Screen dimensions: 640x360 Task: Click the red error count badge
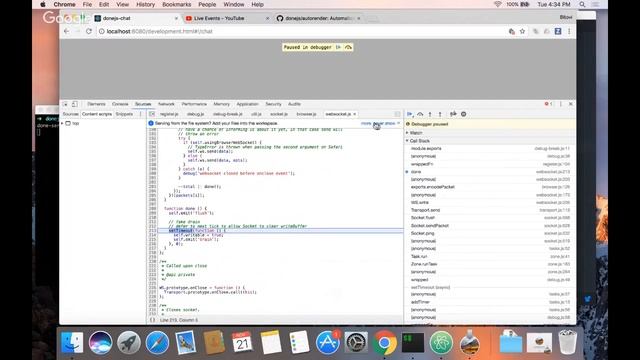click(548, 104)
